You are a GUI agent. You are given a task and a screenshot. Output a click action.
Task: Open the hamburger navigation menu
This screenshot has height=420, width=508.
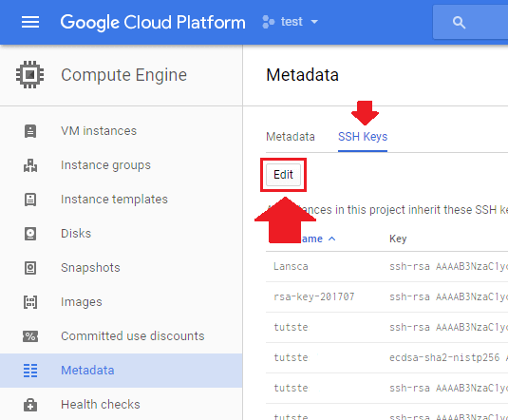click(x=30, y=22)
